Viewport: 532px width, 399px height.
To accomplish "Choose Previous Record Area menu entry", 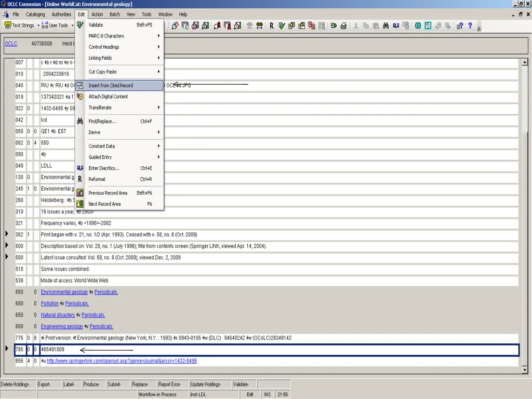I will pos(119,193).
